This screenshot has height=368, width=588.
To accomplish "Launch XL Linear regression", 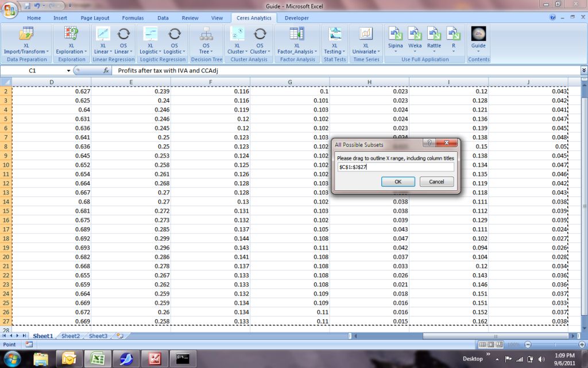I will pyautogui.click(x=103, y=41).
